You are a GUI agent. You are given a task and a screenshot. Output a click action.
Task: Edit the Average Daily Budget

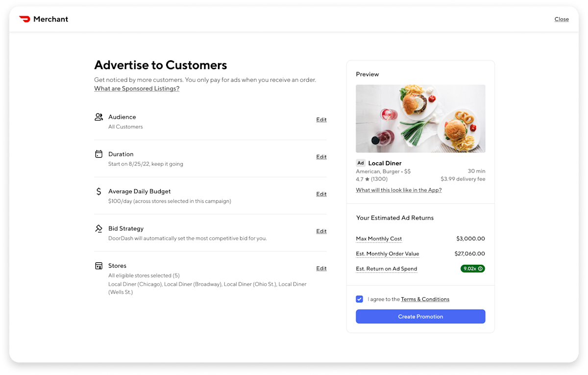tap(321, 194)
